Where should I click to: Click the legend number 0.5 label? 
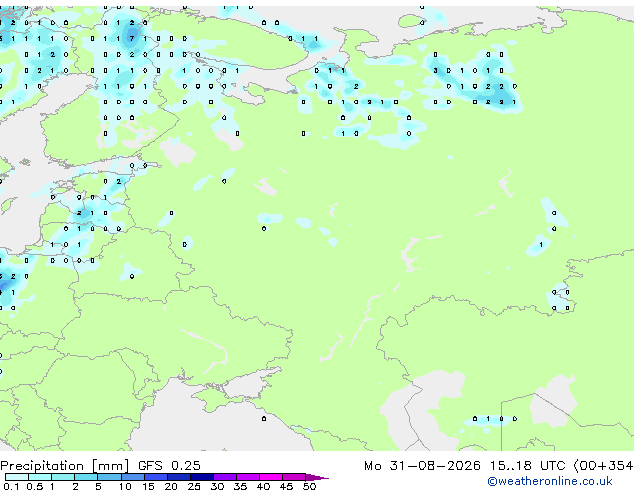coord(35,486)
